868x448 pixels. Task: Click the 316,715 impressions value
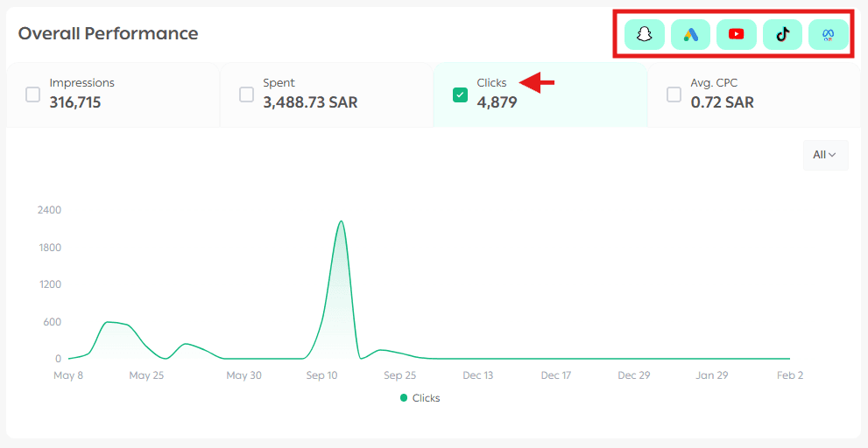tap(75, 102)
